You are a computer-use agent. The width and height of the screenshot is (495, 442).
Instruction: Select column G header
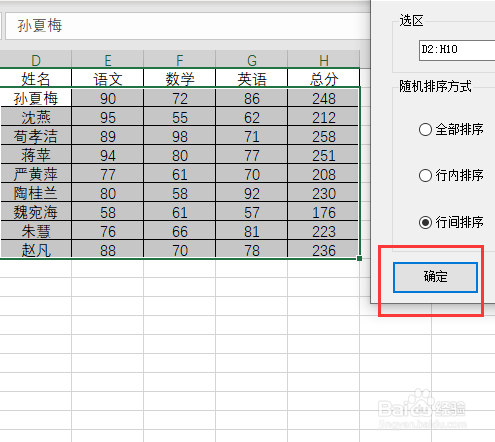[252, 60]
